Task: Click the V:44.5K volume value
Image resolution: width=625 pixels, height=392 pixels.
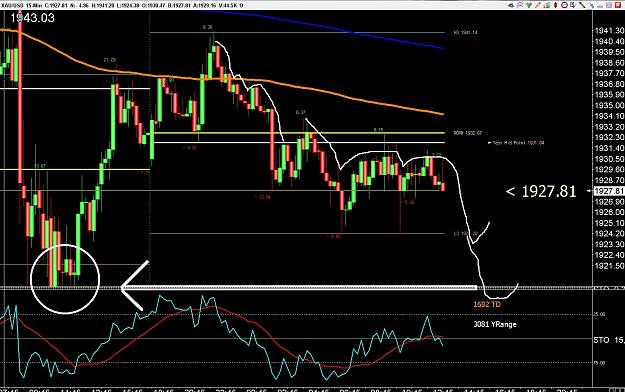Action: [x=228, y=6]
